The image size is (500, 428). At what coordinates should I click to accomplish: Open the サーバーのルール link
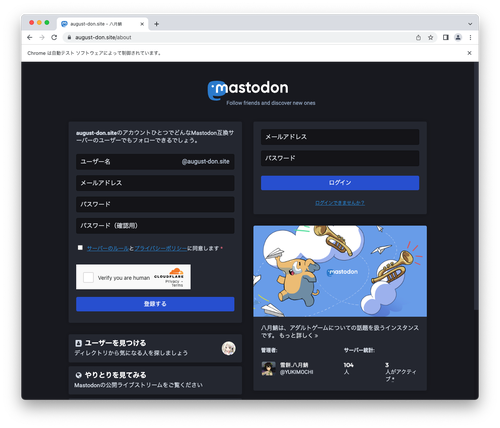(x=108, y=248)
